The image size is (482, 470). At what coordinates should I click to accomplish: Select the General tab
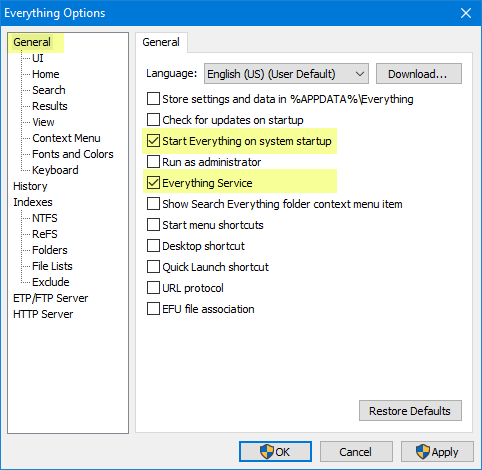pyautogui.click(x=161, y=42)
